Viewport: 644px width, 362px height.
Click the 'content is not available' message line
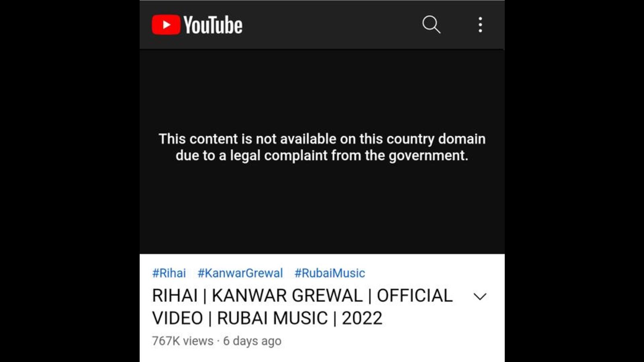click(322, 139)
